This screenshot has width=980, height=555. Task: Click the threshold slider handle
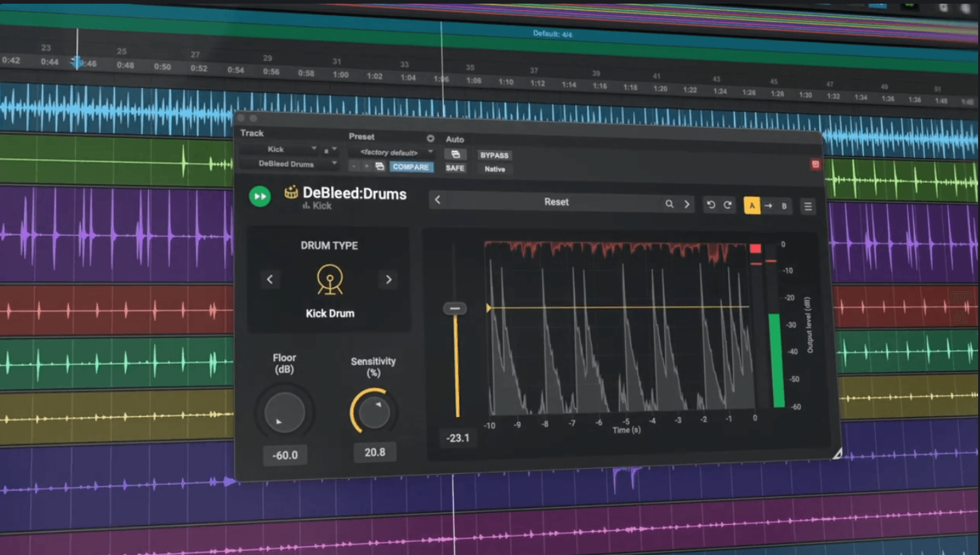[455, 308]
